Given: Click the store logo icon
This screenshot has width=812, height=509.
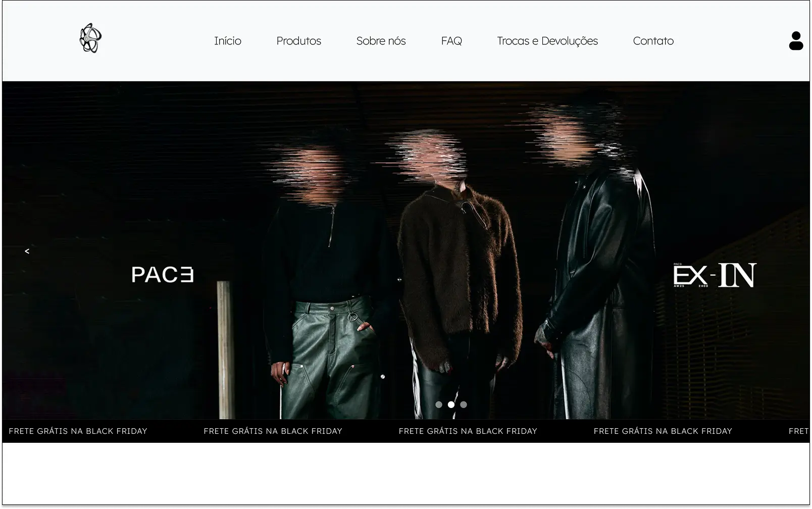Looking at the screenshot, I should click(90, 38).
